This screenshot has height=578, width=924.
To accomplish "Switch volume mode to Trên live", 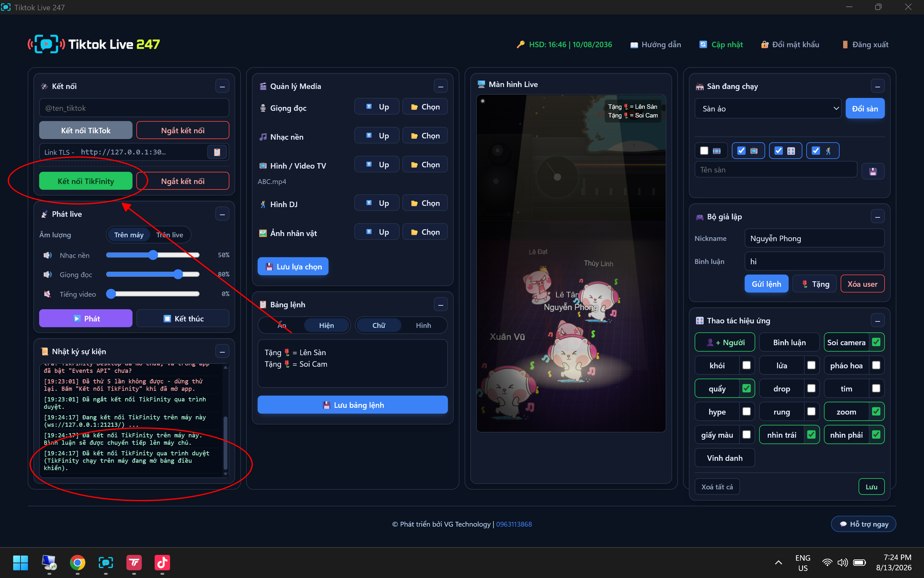I will point(169,235).
